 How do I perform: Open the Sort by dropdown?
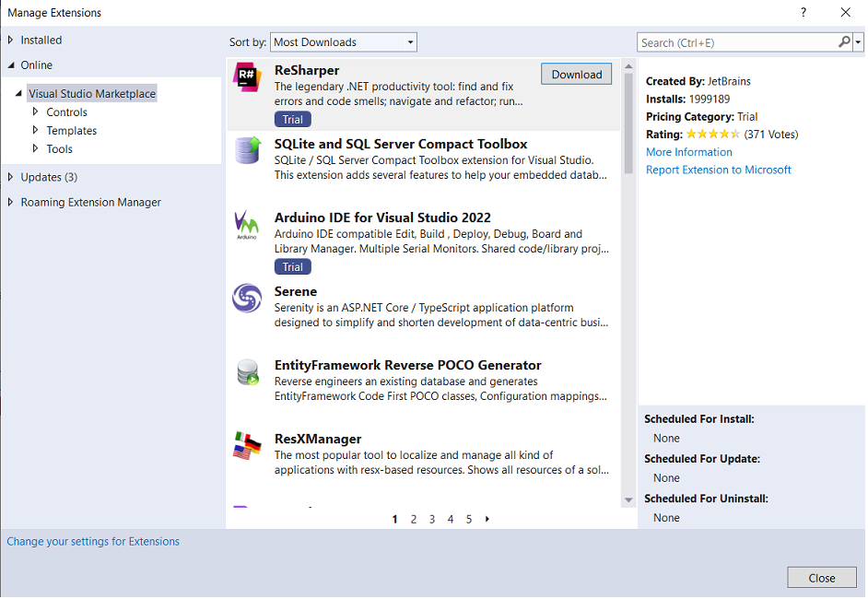[344, 42]
